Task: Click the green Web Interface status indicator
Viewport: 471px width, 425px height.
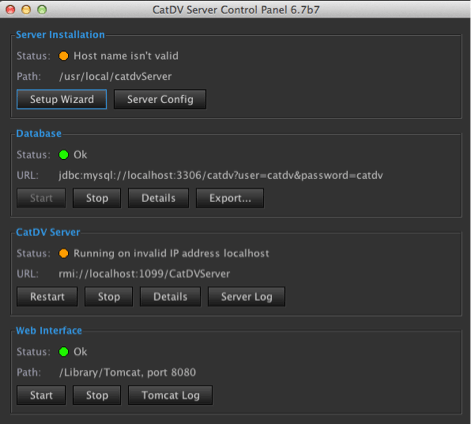Action: (x=64, y=352)
